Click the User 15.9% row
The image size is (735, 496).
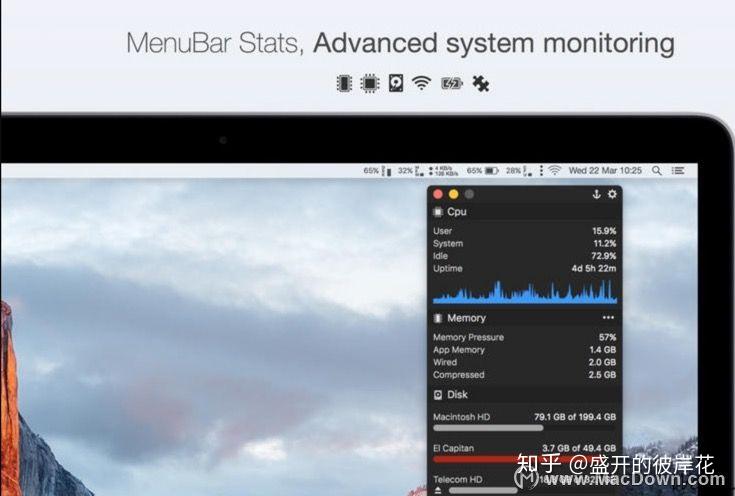(525, 231)
